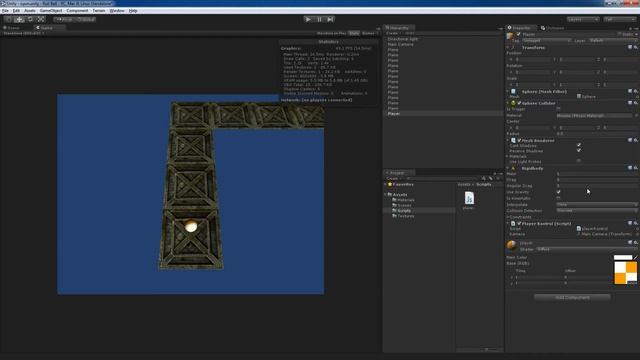Viewport: 640px width, 360px height.
Task: Click the Add Component button
Action: [x=572, y=298]
